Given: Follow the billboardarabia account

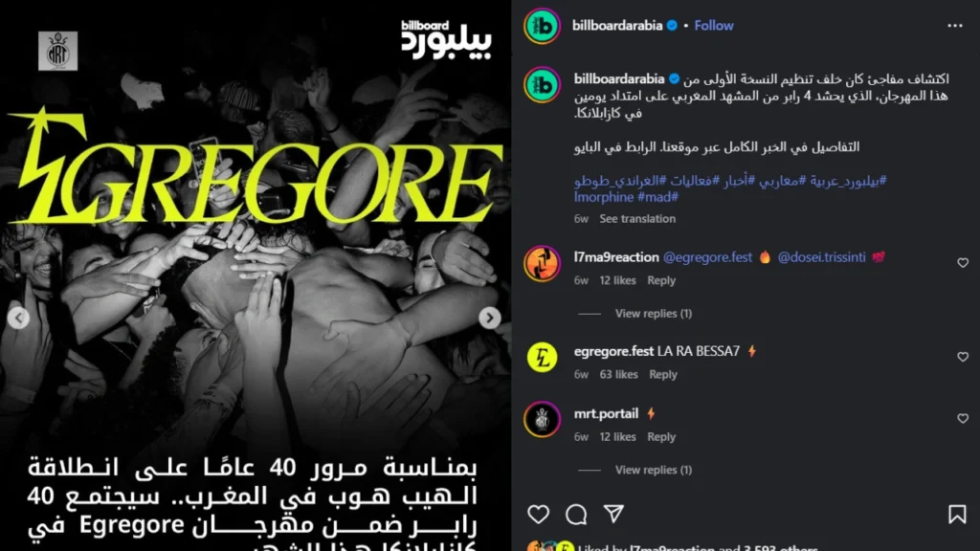Looking at the screenshot, I should (714, 26).
